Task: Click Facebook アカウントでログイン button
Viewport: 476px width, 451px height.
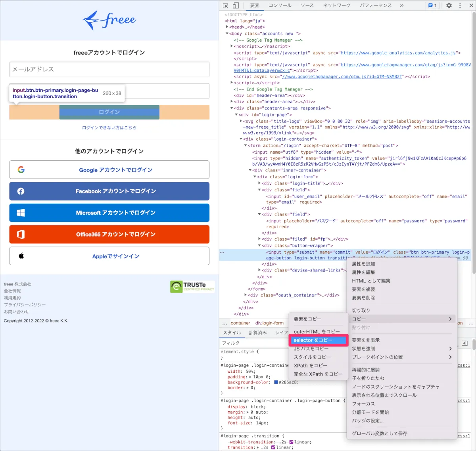Action: [x=109, y=191]
